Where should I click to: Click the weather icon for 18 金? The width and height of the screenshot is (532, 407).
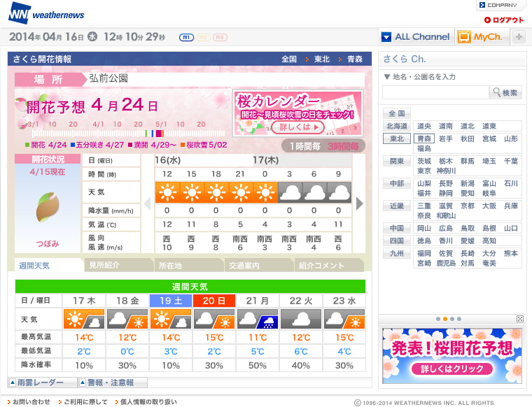(127, 319)
